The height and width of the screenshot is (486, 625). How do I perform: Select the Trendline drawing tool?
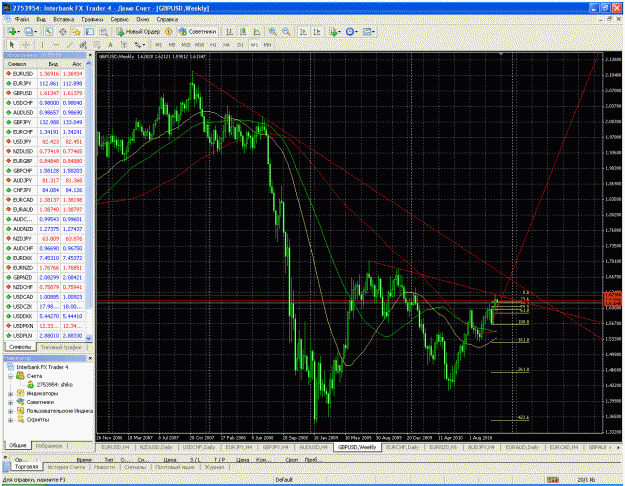69,45
